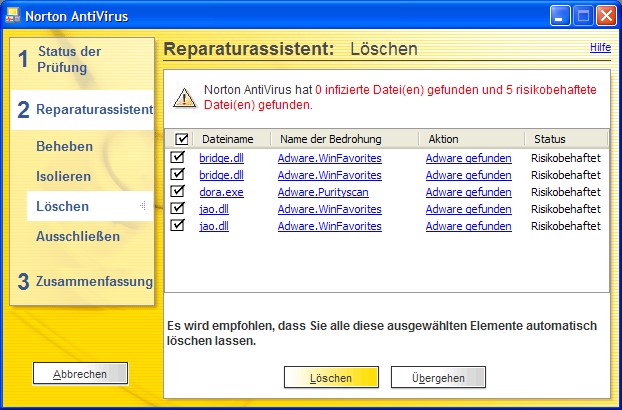Screen dimensions: 622x410
Task: Click Adware gefunden in first bridge.dll row
Action: point(468,158)
